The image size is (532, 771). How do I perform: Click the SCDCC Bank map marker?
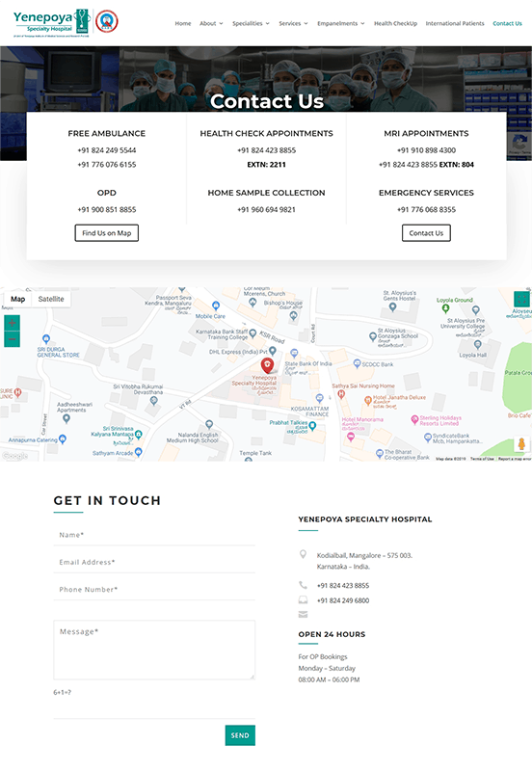coord(358,363)
